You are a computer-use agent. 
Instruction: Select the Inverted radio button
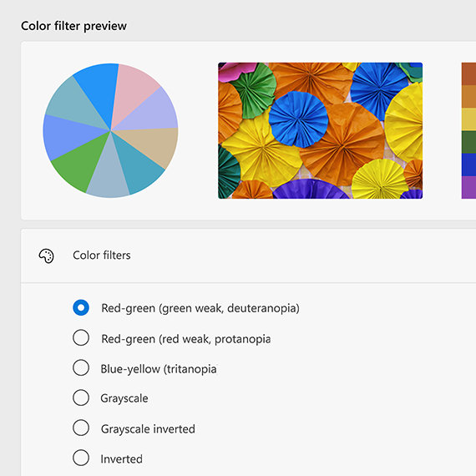click(81, 458)
